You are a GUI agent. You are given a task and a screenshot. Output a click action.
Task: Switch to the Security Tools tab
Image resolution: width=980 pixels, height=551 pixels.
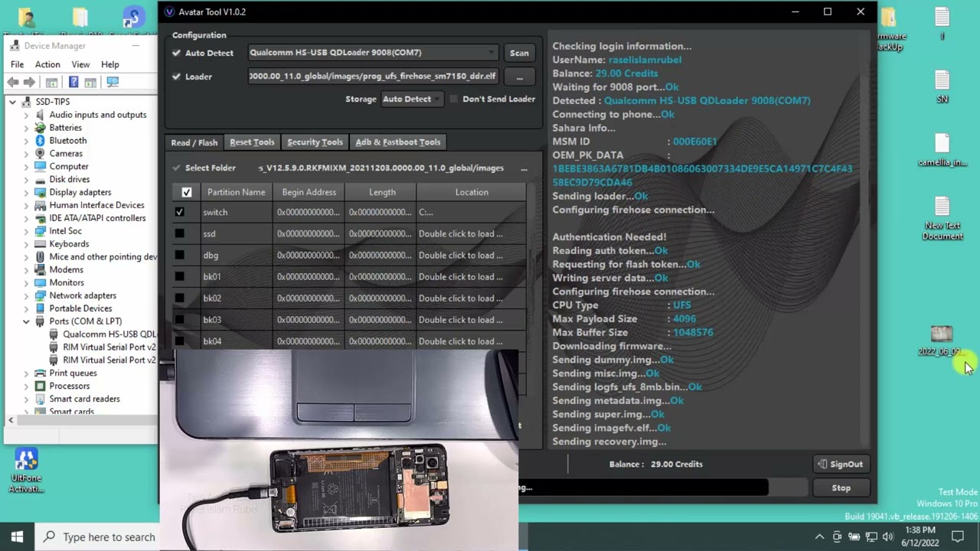pyautogui.click(x=315, y=142)
